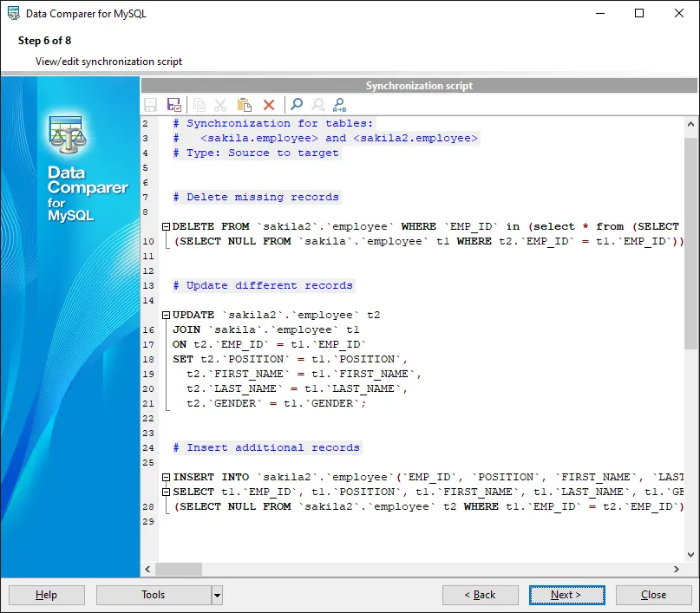Click the Close button at bottom
This screenshot has width=700, height=613.
(x=653, y=595)
